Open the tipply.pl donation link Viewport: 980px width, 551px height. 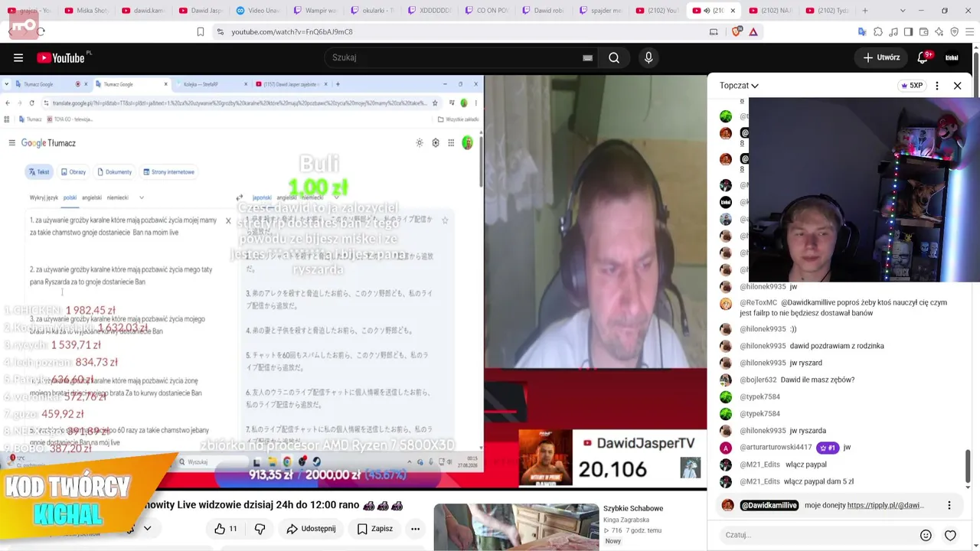(x=886, y=505)
